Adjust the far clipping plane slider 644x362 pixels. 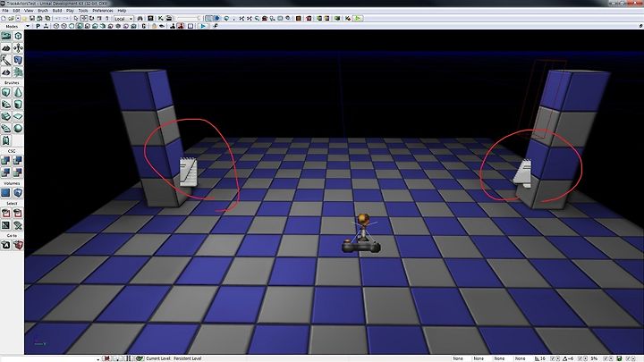(188, 19)
